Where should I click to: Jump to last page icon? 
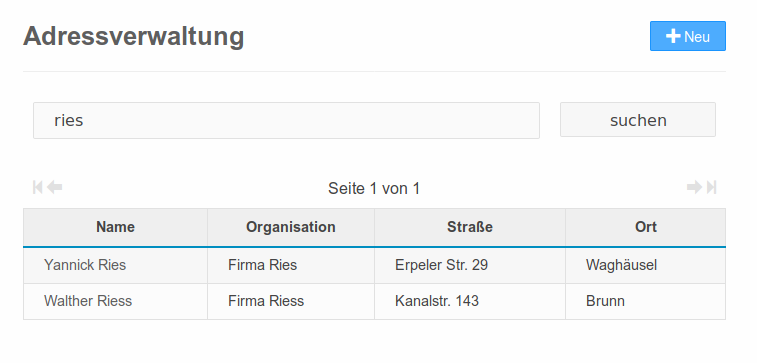coord(711,187)
